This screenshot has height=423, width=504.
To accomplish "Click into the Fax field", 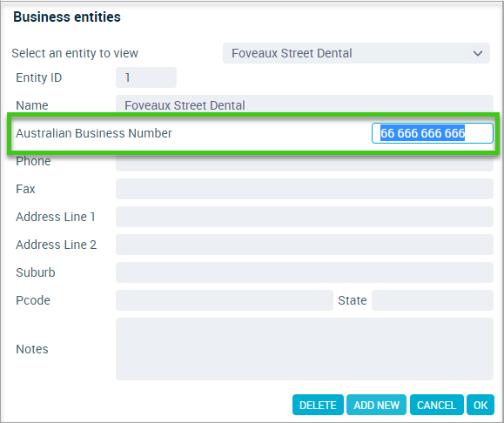I will 305,189.
